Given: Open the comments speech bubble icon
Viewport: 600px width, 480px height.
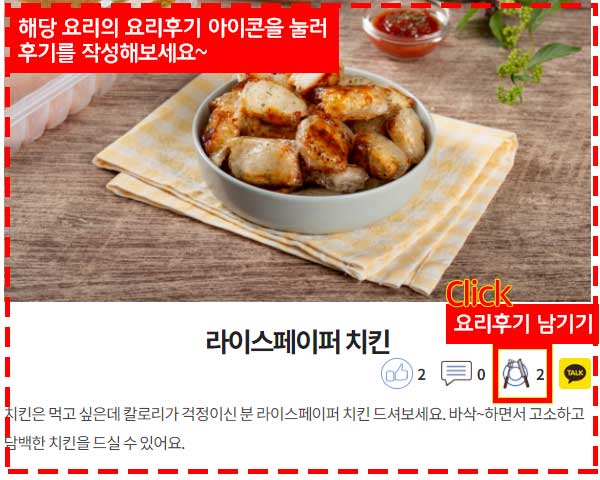Looking at the screenshot, I should (x=456, y=373).
